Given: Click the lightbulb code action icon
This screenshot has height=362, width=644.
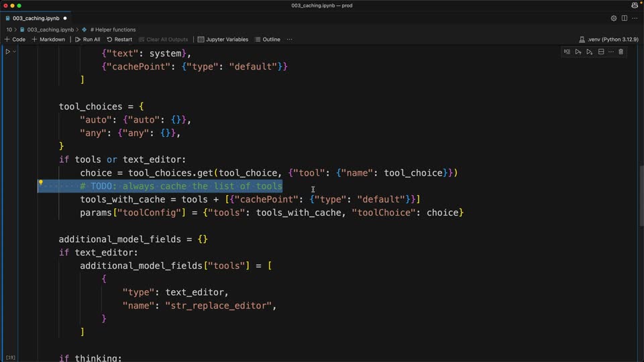Looking at the screenshot, I should tap(41, 182).
